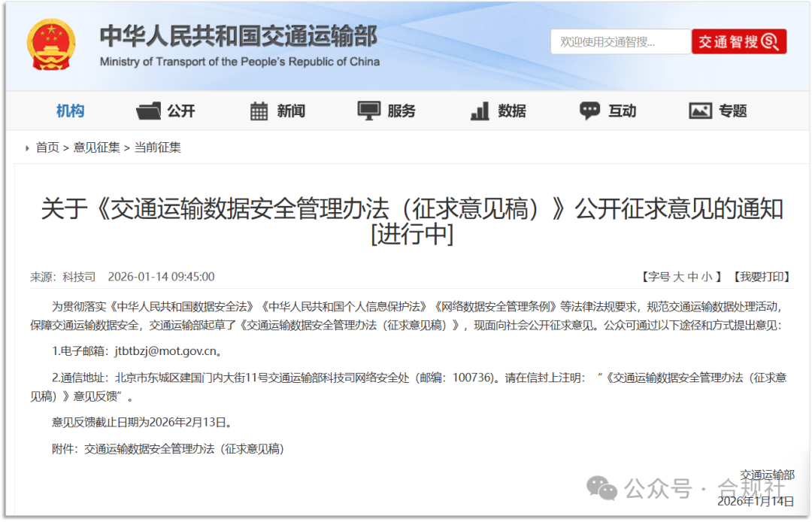Click the magnifier icon in 交通智搜 button
The image size is (812, 522).
(x=768, y=42)
